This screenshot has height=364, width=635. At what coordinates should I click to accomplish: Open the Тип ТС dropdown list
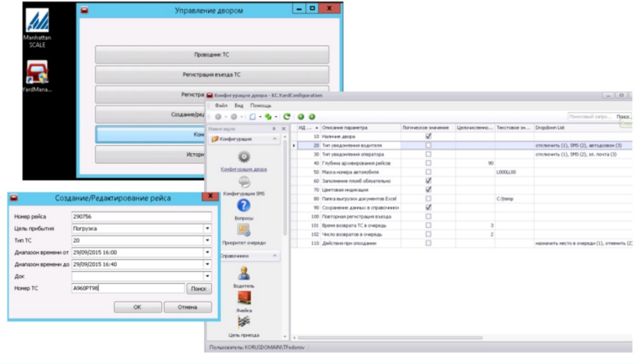pyautogui.click(x=208, y=240)
